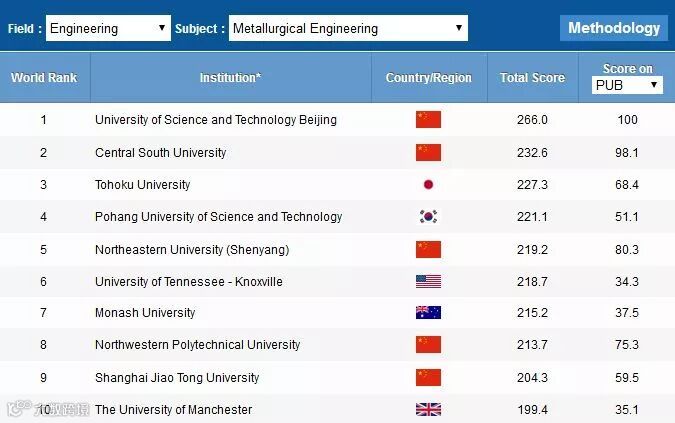The width and height of the screenshot is (675, 423).
Task: Click world rank 5 cell
Action: coord(43,250)
